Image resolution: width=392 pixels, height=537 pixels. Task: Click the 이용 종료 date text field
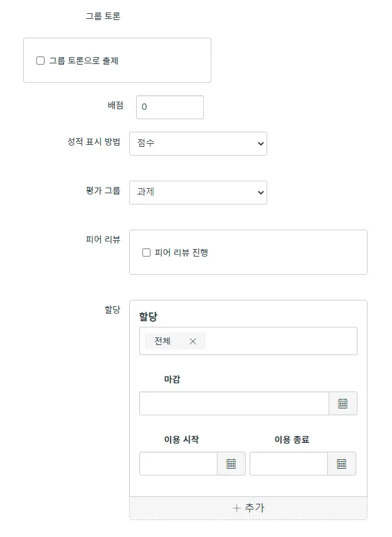click(x=289, y=464)
